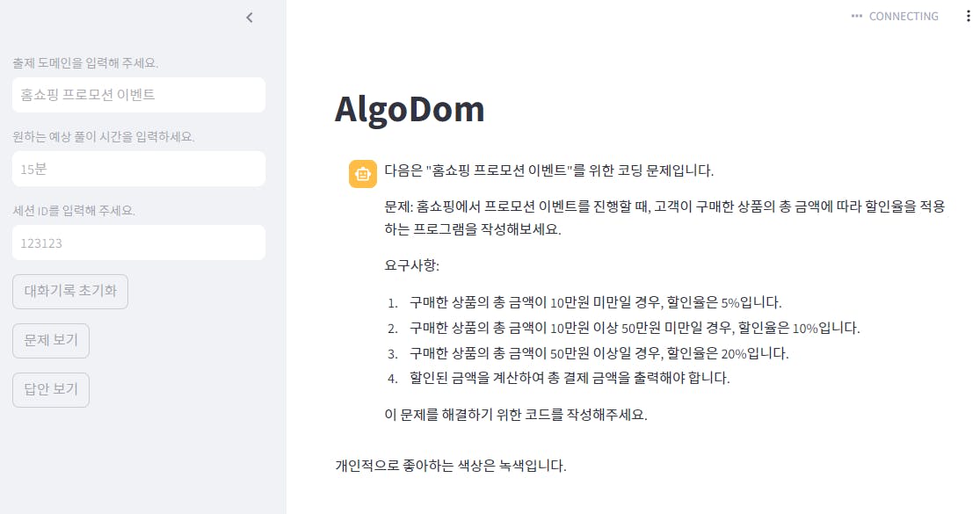Click the 15분 solving time field
This screenshot has width=980, height=514.
[139, 169]
